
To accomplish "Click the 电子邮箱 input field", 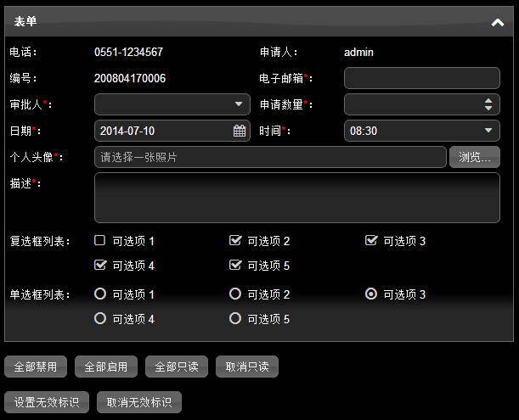I will tap(422, 78).
